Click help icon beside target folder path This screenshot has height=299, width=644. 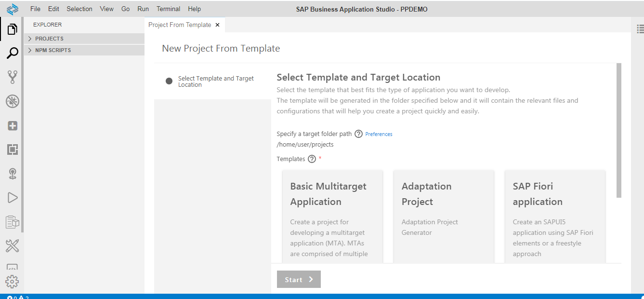coord(358,134)
